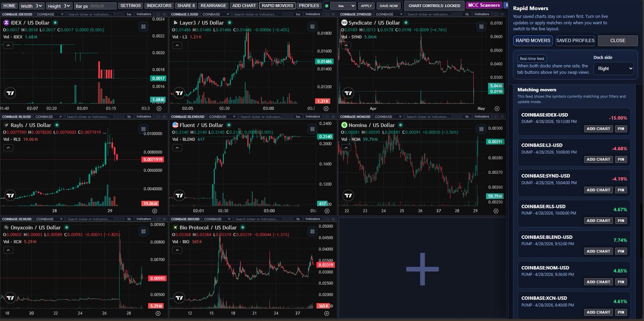Pin the COINBASE:BLEND-USD mover
644x321 pixels.
(x=621, y=251)
